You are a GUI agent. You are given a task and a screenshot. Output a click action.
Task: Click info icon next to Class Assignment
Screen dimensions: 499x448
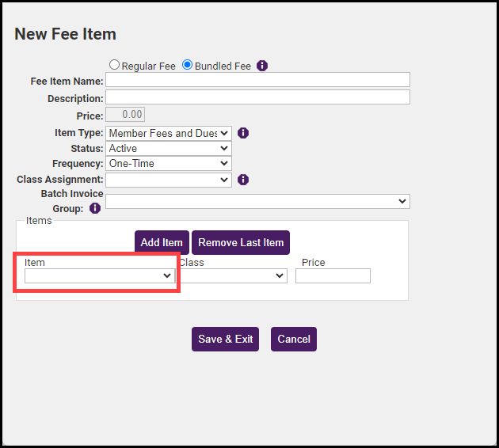click(x=243, y=180)
